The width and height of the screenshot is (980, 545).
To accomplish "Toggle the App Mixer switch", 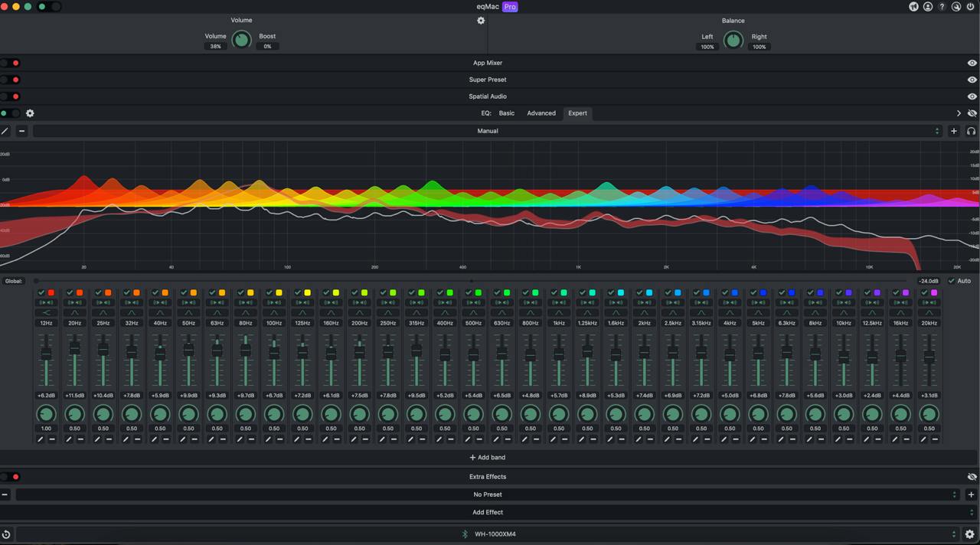I will 10,63.
